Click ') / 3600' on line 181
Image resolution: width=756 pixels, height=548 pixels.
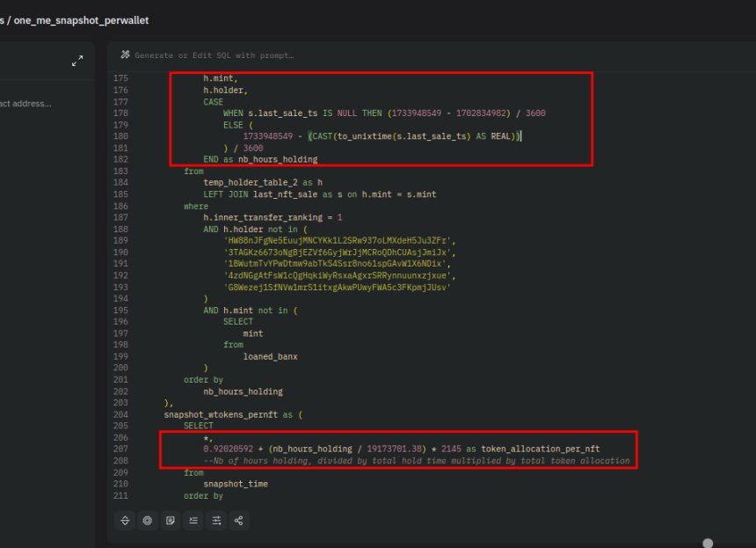tap(243, 148)
